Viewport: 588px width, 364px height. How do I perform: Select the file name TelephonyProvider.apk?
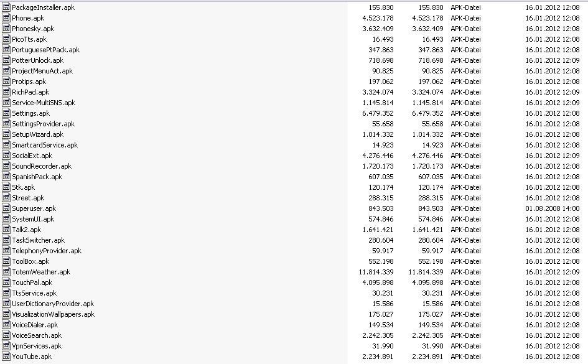[x=47, y=251]
